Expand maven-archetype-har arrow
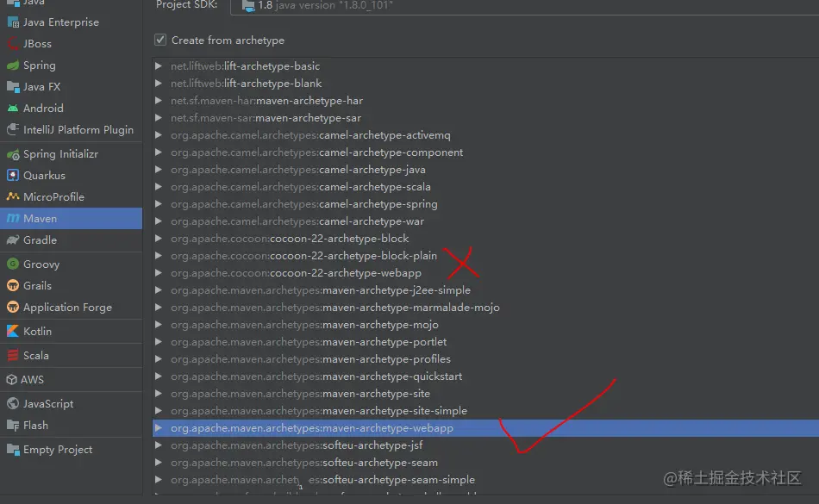The height and width of the screenshot is (504, 819). [159, 100]
